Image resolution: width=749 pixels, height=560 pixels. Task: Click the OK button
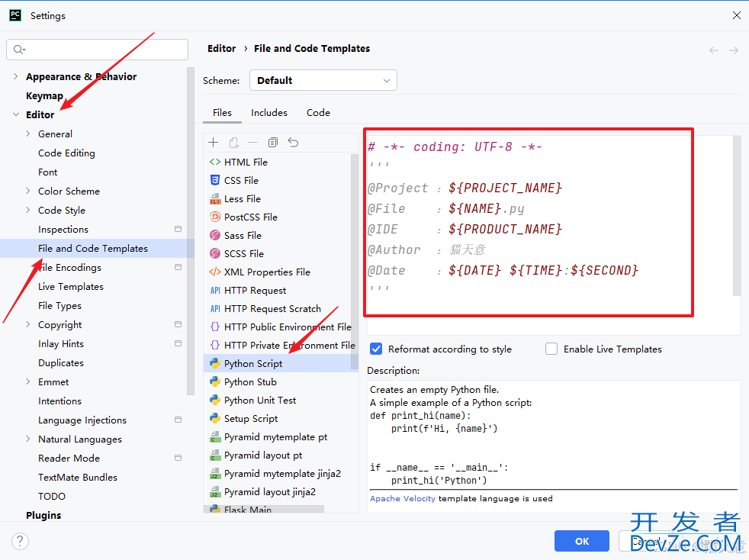pyautogui.click(x=582, y=542)
